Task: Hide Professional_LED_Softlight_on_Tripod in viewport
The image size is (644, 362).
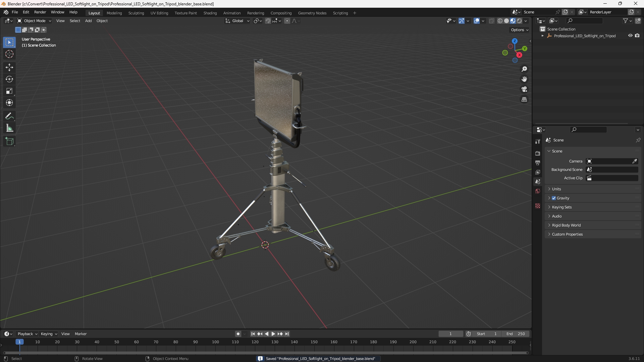Action: click(x=630, y=36)
